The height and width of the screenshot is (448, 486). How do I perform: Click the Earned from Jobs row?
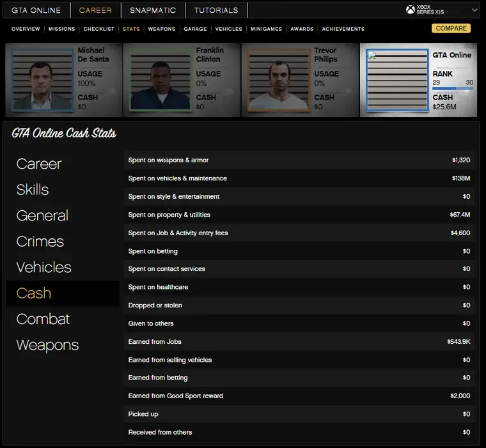[x=299, y=342]
